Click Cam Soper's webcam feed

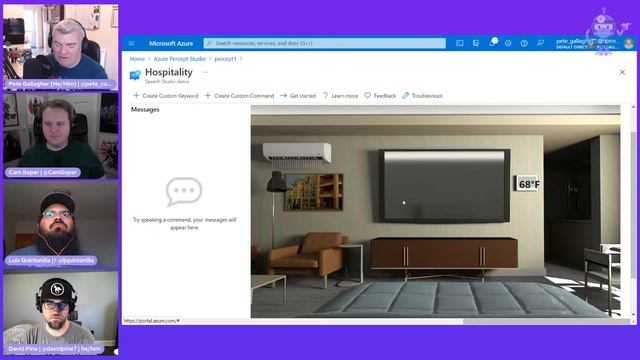pyautogui.click(x=61, y=136)
